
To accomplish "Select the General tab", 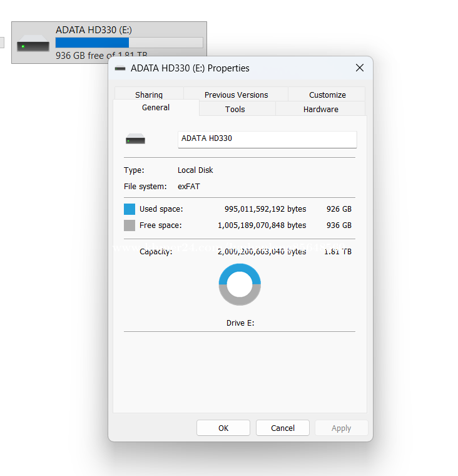I will point(156,108).
